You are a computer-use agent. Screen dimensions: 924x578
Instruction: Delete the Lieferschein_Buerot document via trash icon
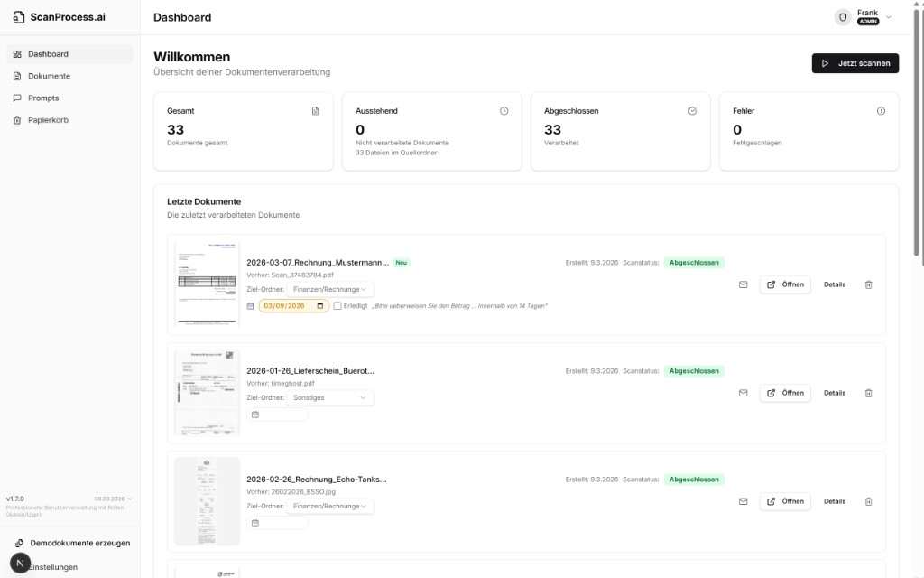(868, 393)
